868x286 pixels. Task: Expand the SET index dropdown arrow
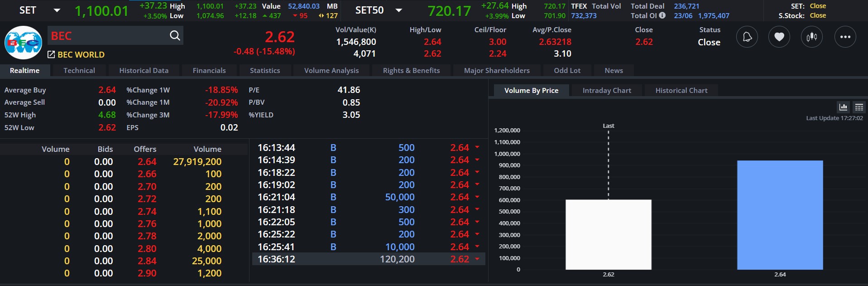tap(57, 10)
